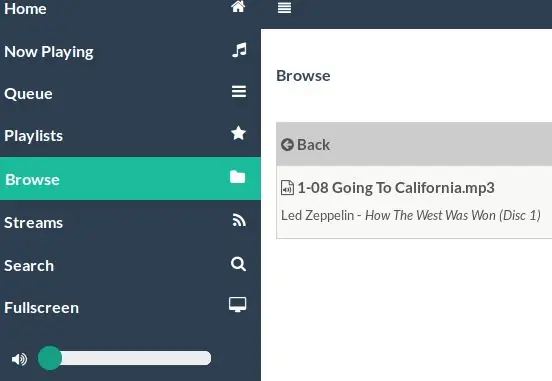552x381 pixels.
Task: Click the audio file icon beside track
Action: (287, 188)
